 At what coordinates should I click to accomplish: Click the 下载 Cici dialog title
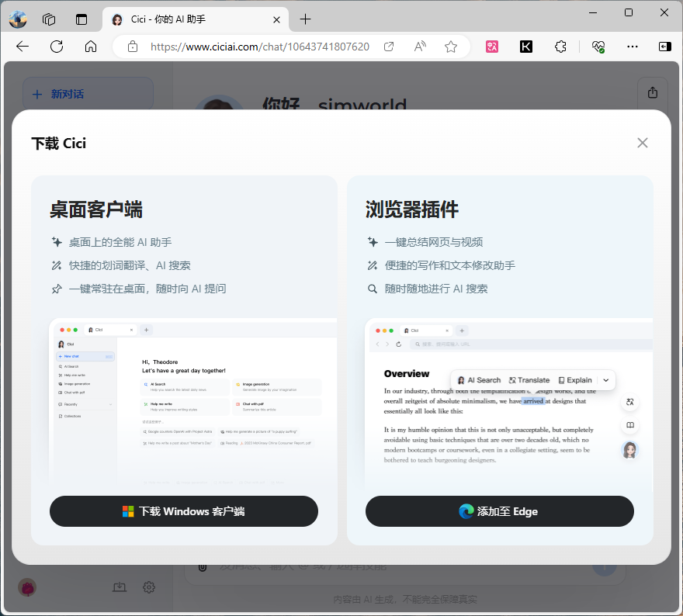(59, 144)
